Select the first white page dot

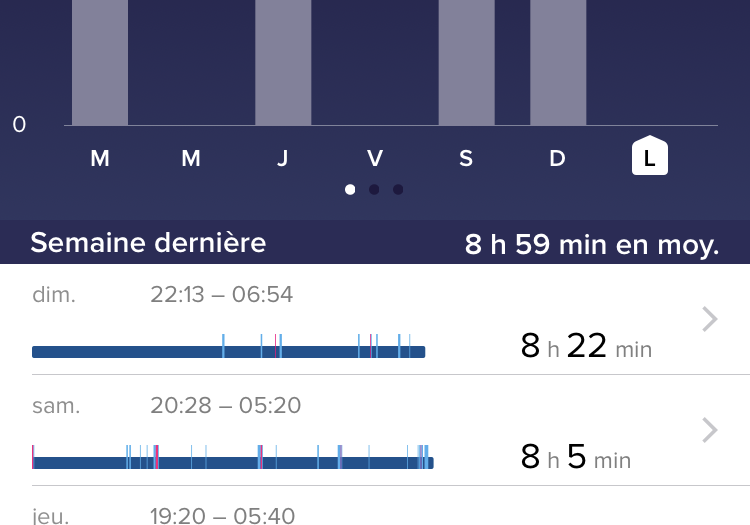(x=350, y=189)
